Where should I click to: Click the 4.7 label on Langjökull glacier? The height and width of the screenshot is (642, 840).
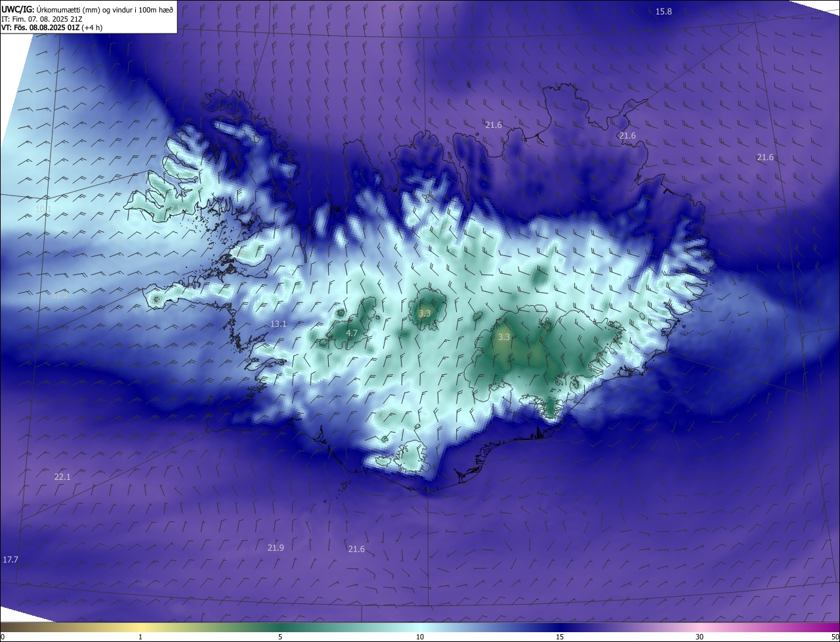pyautogui.click(x=352, y=333)
